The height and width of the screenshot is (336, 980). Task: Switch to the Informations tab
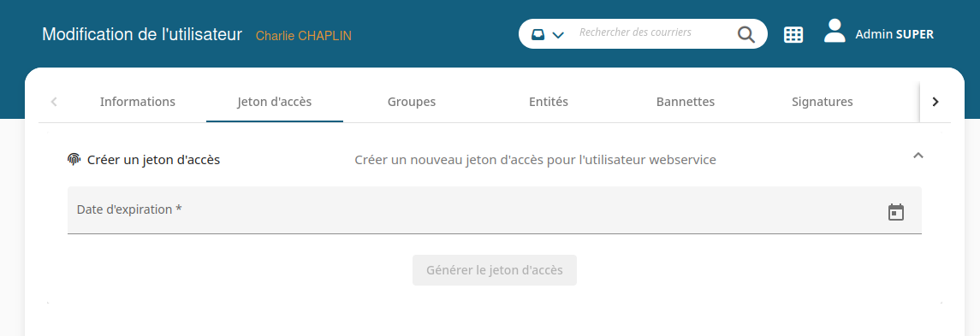[x=138, y=102]
